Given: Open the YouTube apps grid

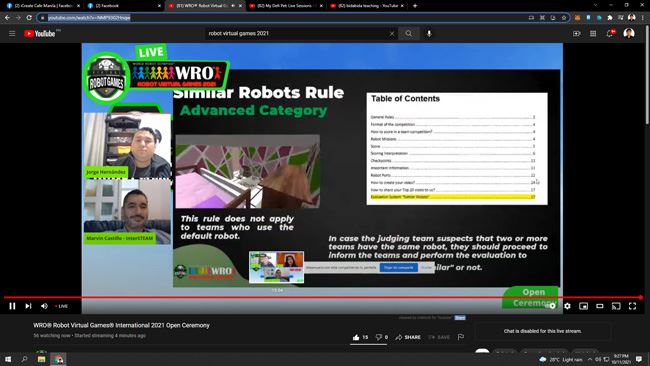Looking at the screenshot, I should (x=593, y=34).
